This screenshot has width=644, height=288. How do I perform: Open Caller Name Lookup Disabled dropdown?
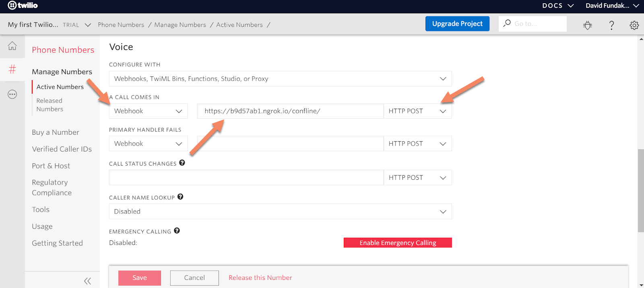tap(280, 212)
